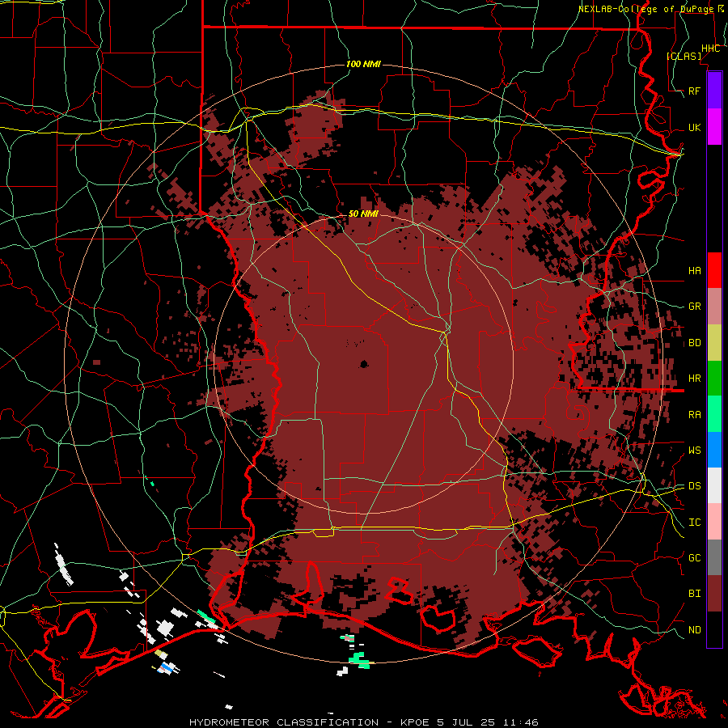Click the "GC" legend label

point(694,557)
